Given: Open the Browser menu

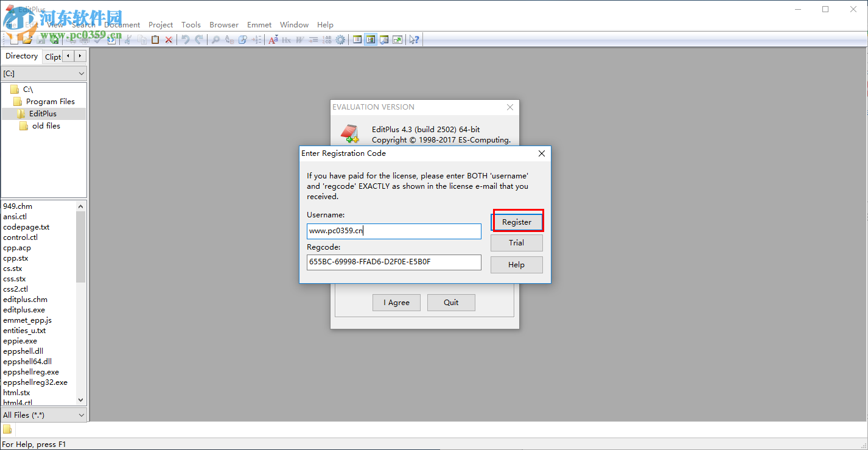Looking at the screenshot, I should coord(224,25).
